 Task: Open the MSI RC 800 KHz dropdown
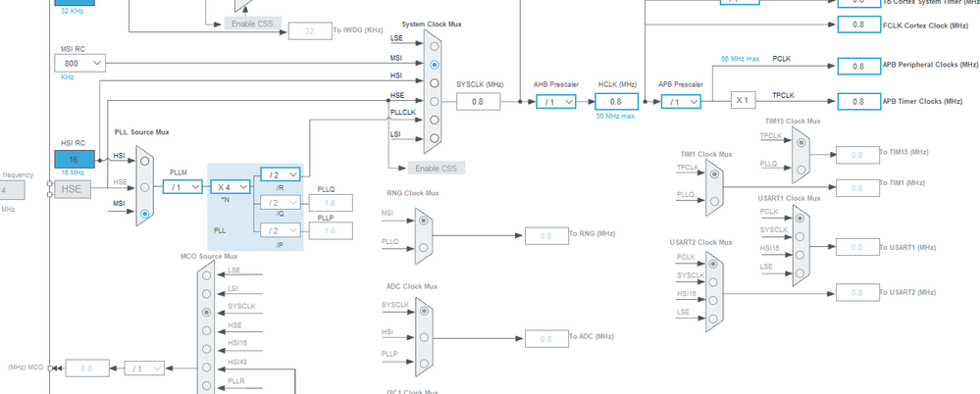tap(80, 63)
